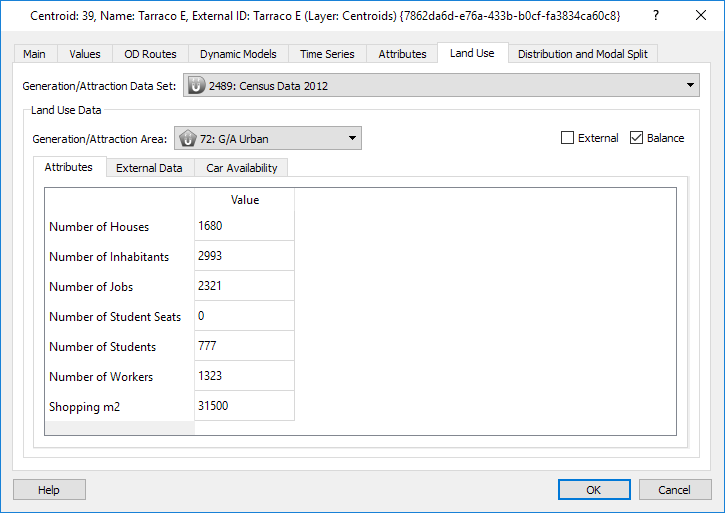Switch to the External Data sub-tab

coord(149,168)
